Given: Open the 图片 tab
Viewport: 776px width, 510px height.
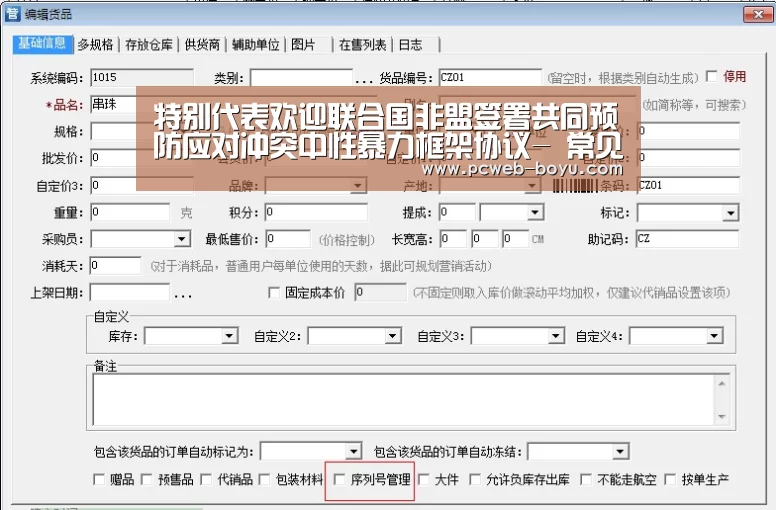Looking at the screenshot, I should point(303,45).
